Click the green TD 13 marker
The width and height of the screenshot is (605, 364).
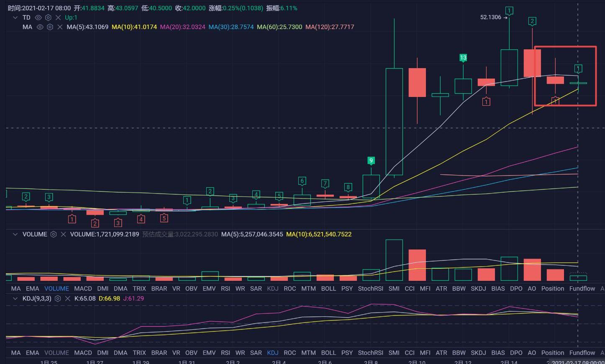click(x=463, y=58)
